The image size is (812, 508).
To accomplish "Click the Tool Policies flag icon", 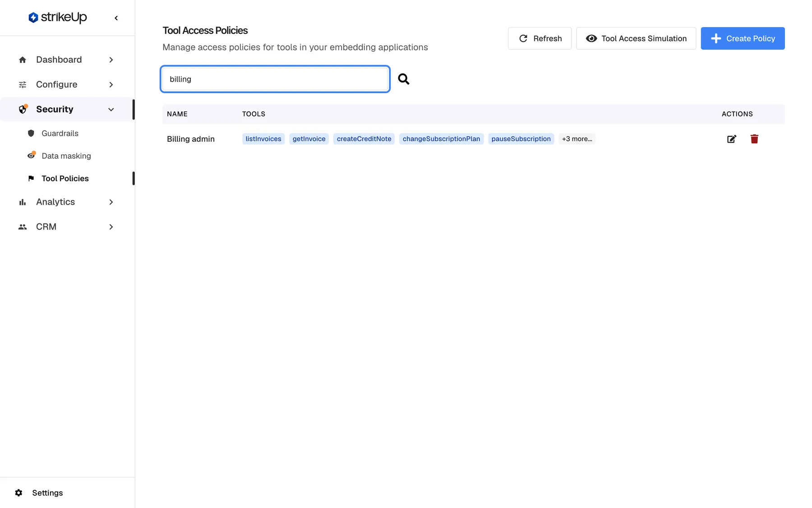I will coord(31,178).
